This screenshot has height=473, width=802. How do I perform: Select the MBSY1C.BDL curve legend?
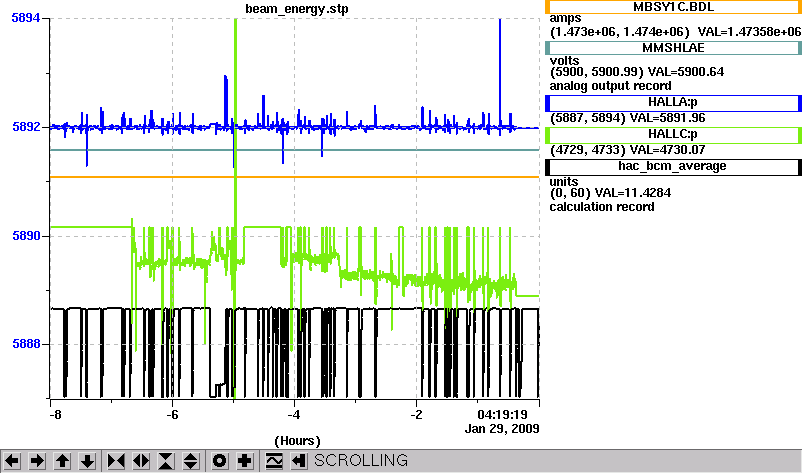pyautogui.click(x=673, y=7)
